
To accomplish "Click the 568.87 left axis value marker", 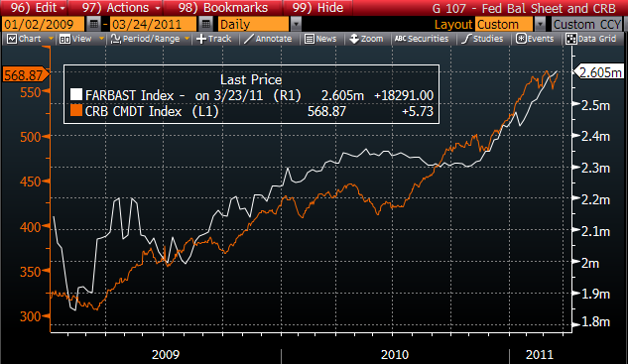I will coord(25,74).
